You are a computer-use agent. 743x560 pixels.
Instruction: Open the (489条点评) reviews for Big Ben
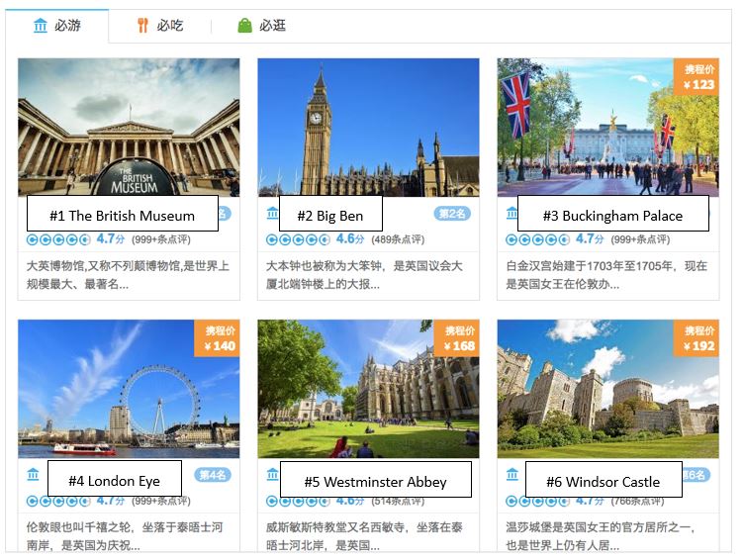pyautogui.click(x=398, y=239)
